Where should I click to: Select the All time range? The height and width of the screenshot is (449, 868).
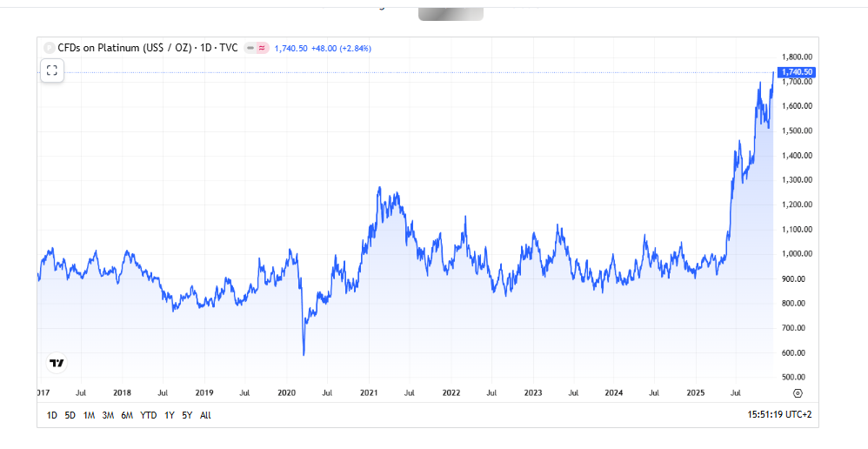point(205,416)
